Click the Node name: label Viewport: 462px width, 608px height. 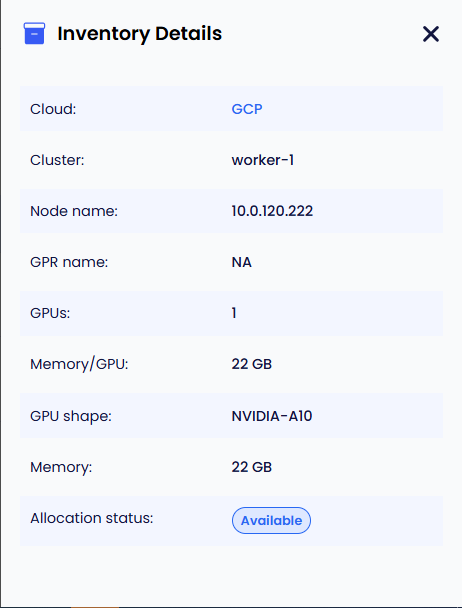74,211
